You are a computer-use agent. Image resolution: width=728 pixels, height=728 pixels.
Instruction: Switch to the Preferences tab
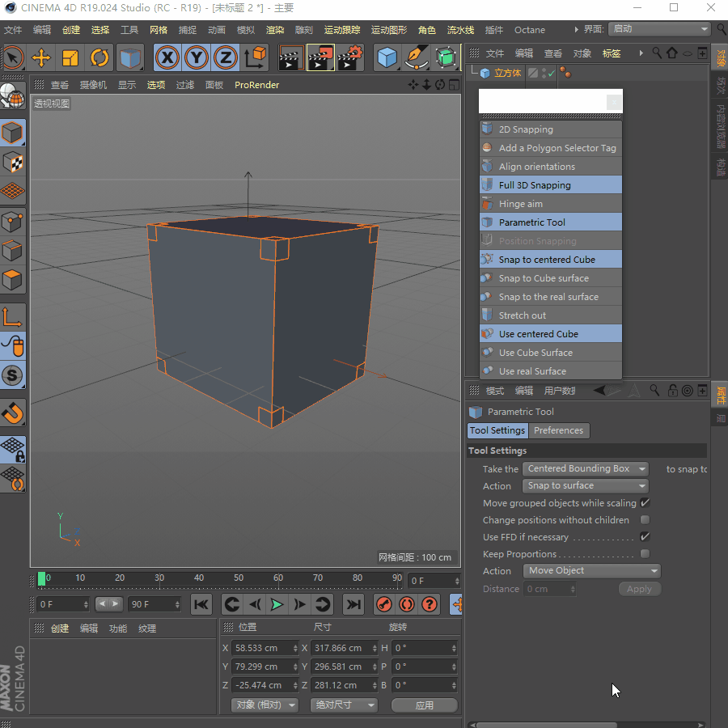click(558, 430)
